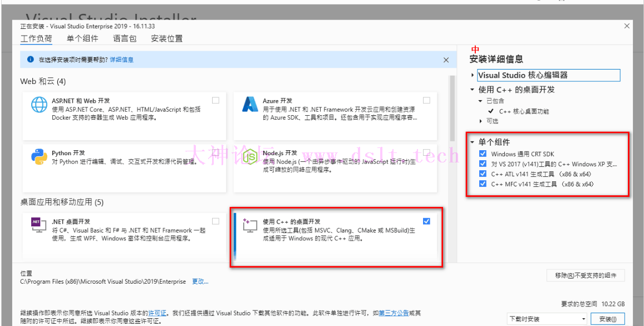Click the blue info icon in help banner
The image size is (644, 326).
[31, 60]
